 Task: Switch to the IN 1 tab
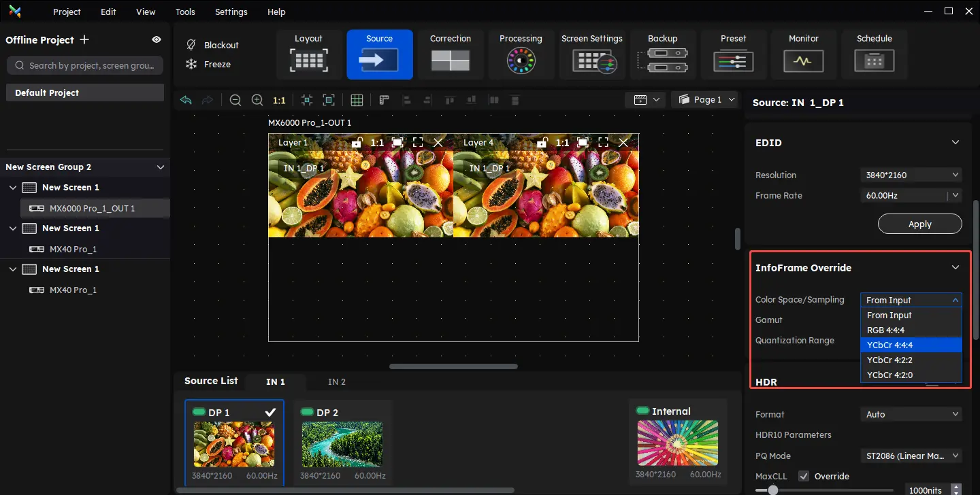[276, 381]
